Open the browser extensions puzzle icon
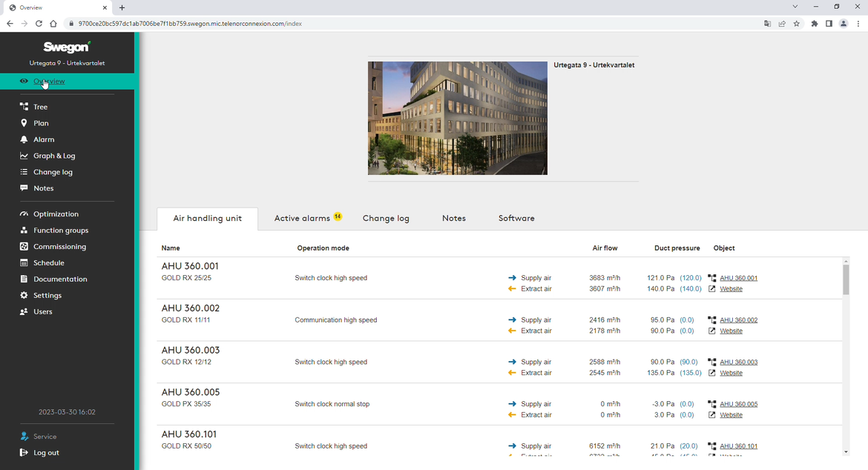 [x=815, y=24]
